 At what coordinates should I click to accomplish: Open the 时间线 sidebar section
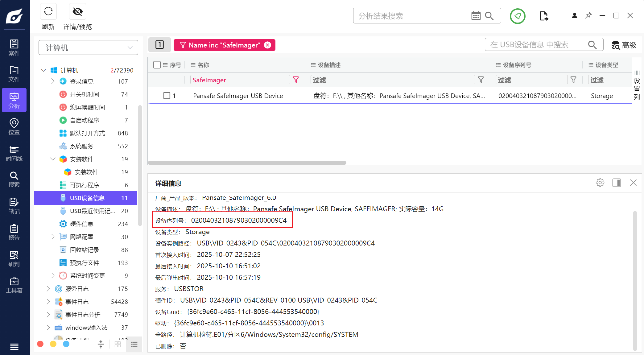click(x=14, y=153)
